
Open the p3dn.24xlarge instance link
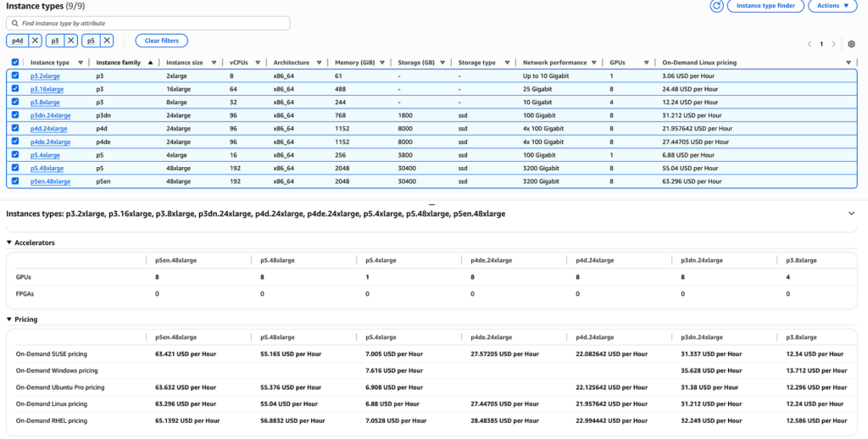(50, 116)
